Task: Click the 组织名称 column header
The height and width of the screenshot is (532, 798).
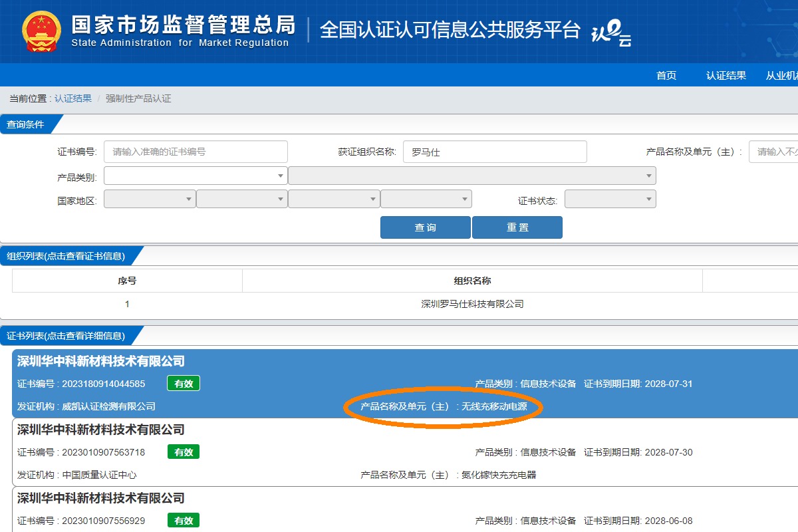Action: point(472,281)
